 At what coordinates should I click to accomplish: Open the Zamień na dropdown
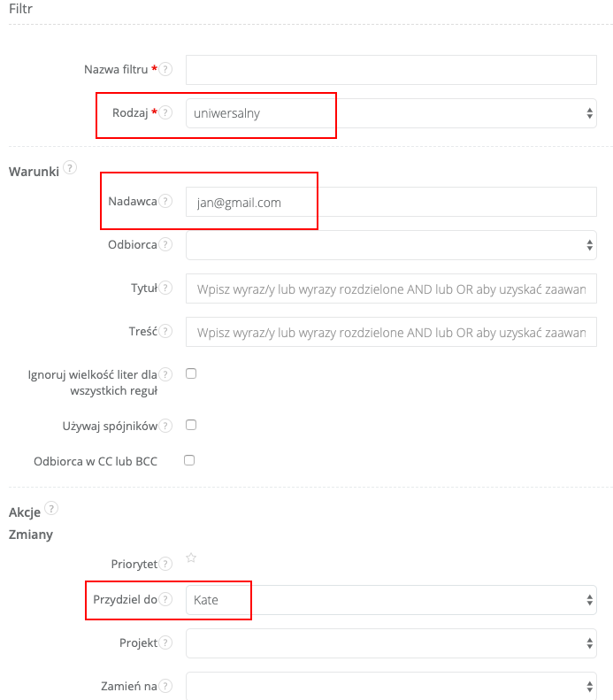tap(391, 686)
